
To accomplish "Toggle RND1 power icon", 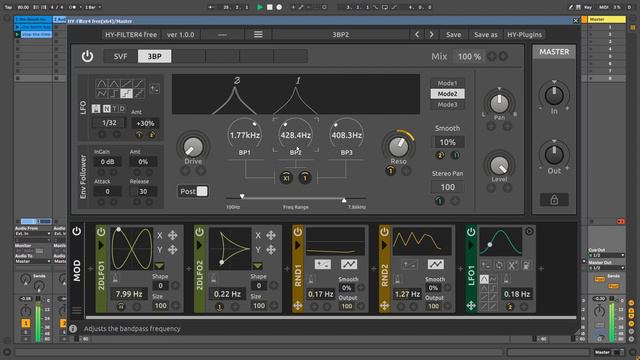I will 298,232.
